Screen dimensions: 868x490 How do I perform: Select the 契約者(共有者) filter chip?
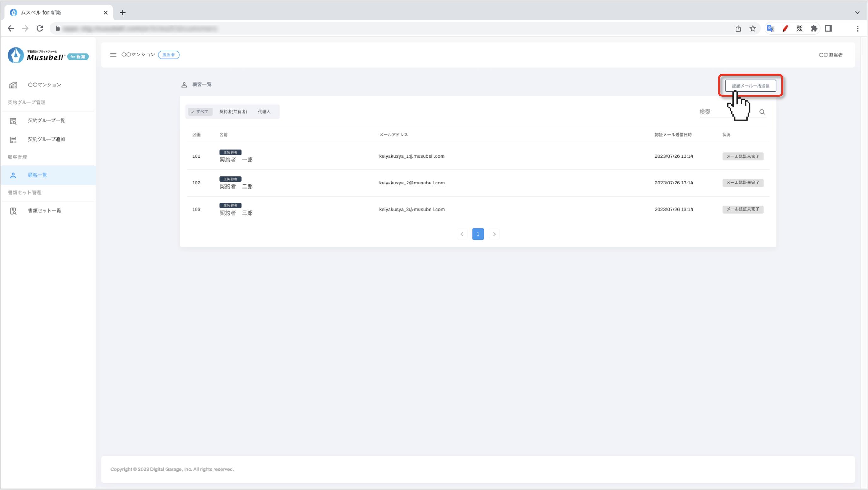click(x=233, y=112)
